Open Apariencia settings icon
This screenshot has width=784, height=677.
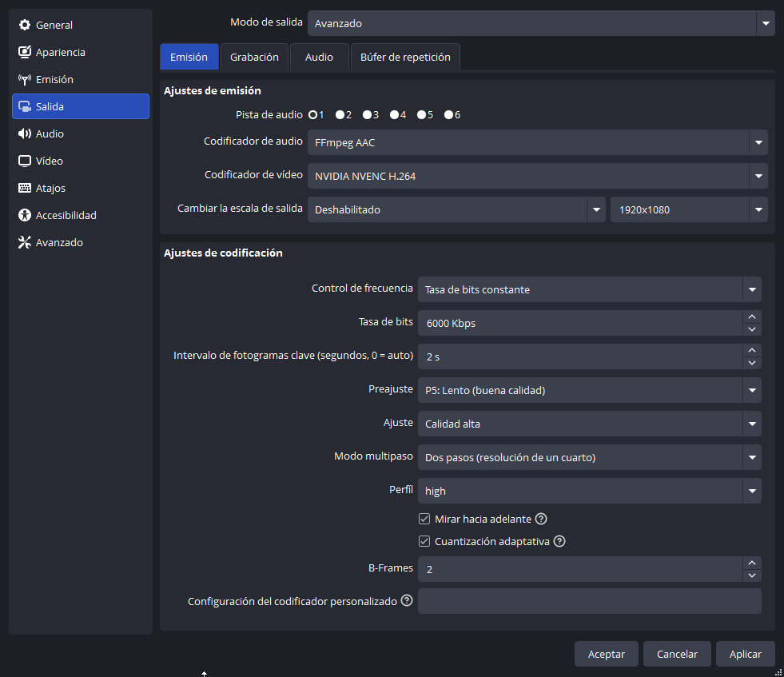pyautogui.click(x=25, y=52)
